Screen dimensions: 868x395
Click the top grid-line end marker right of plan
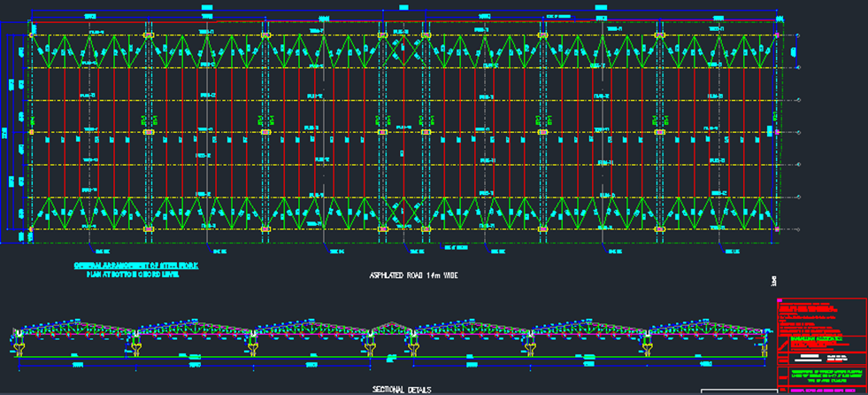click(x=798, y=35)
